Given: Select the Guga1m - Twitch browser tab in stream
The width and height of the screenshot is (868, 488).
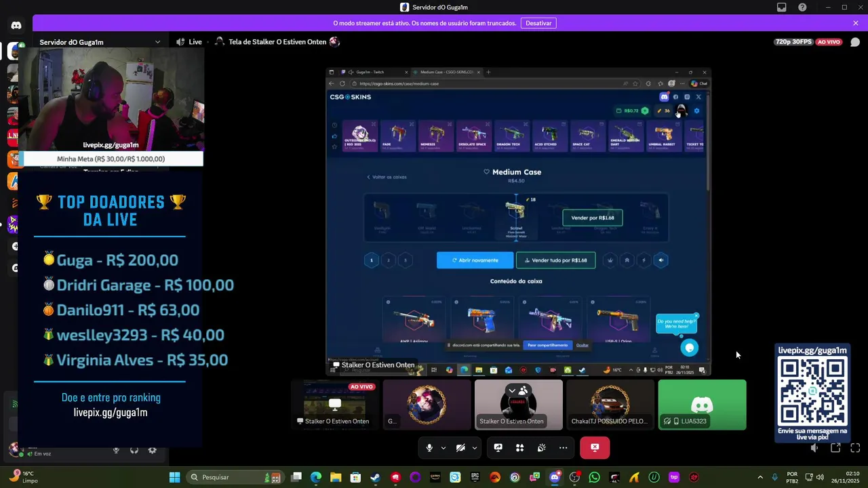Looking at the screenshot, I should tap(374, 72).
